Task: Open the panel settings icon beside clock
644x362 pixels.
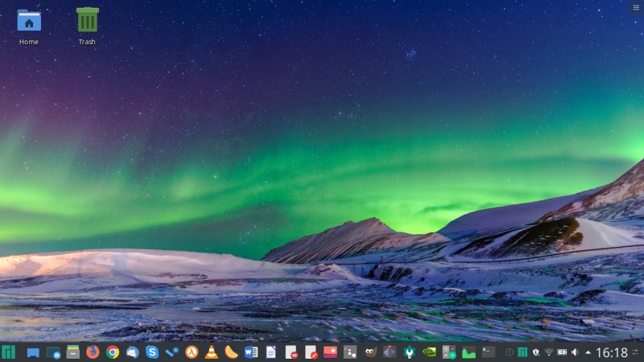Action: [636, 352]
